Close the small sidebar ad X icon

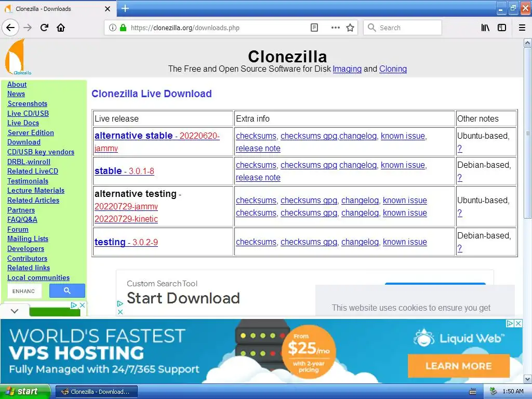coord(82,305)
